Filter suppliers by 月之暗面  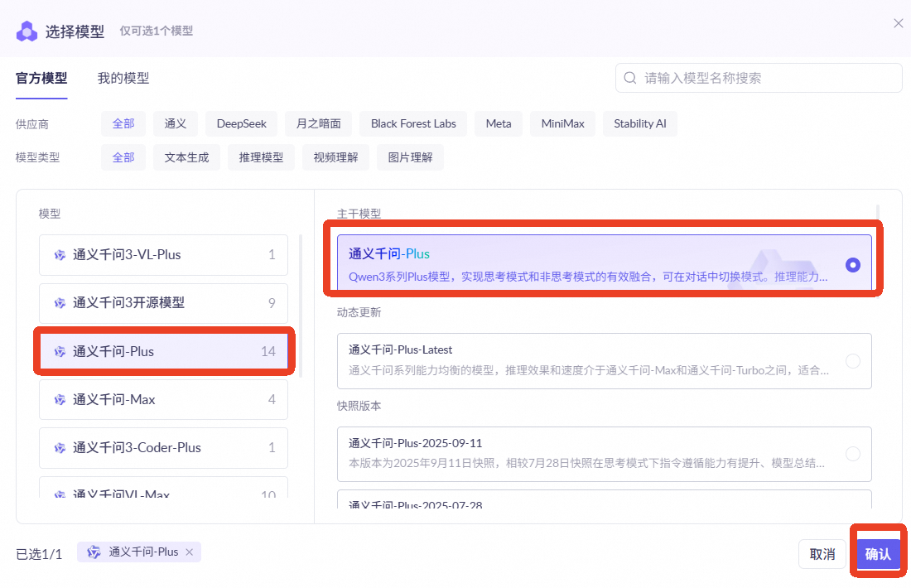click(x=318, y=123)
